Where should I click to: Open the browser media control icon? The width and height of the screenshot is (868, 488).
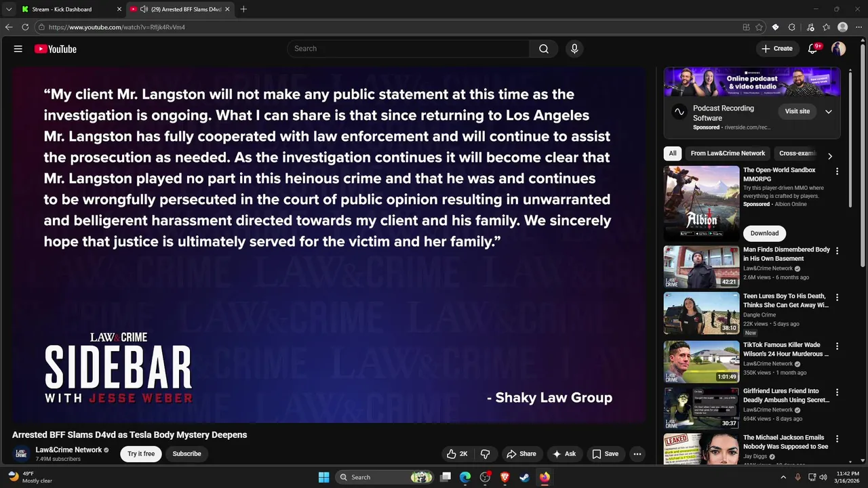(x=810, y=27)
